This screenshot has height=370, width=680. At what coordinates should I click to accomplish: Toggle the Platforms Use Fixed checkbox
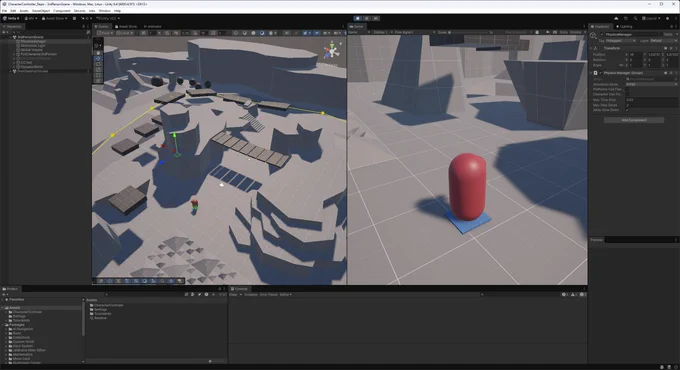(x=628, y=89)
